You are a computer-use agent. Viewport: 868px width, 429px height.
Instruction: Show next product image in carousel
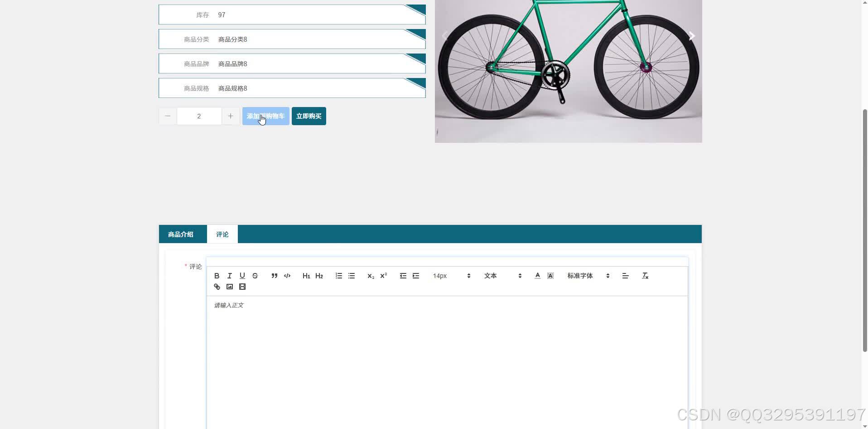pyautogui.click(x=691, y=36)
